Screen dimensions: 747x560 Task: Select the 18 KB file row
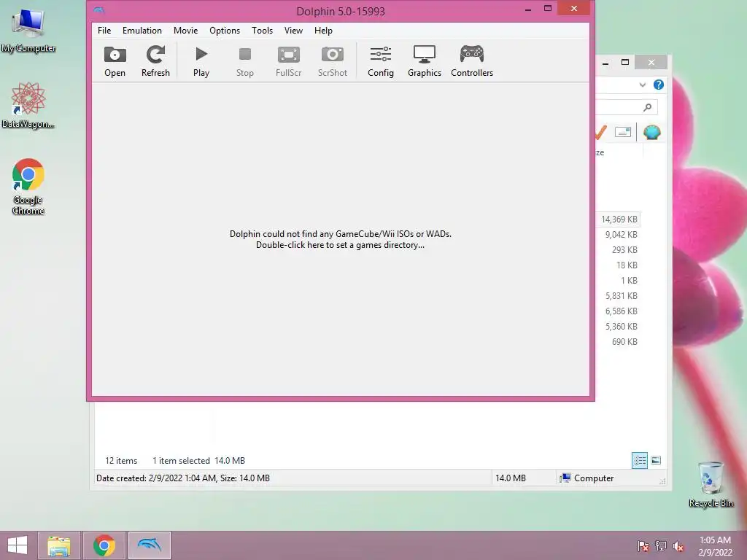click(x=618, y=265)
